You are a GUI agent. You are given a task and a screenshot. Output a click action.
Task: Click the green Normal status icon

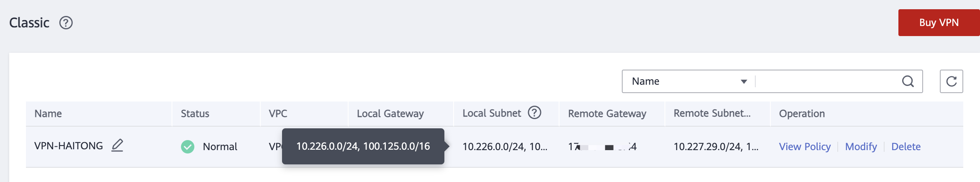tap(187, 146)
